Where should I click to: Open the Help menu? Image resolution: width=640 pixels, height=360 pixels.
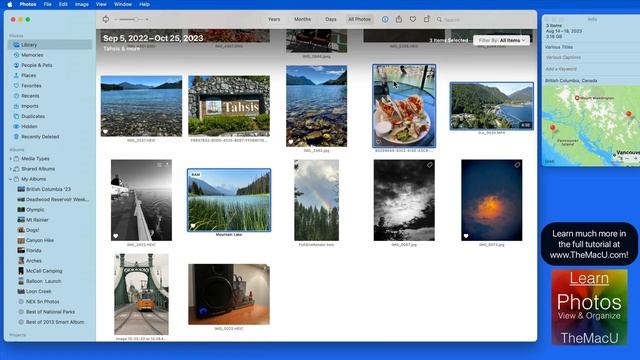click(x=144, y=4)
